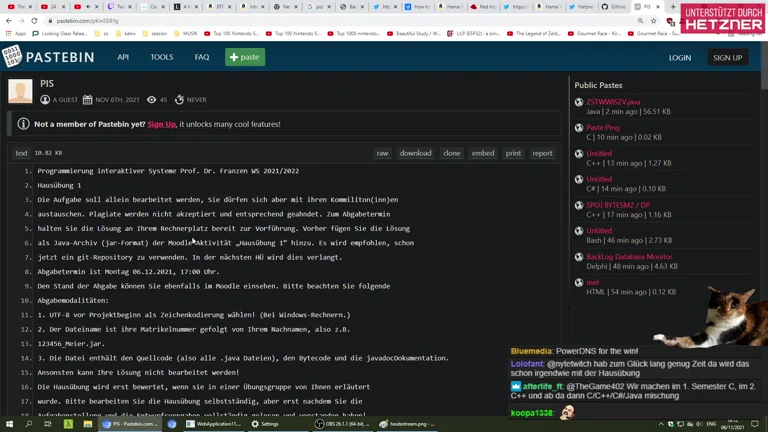Screen dimensions: 768x432
Task: Open embed options for paste
Action: pyautogui.click(x=482, y=153)
